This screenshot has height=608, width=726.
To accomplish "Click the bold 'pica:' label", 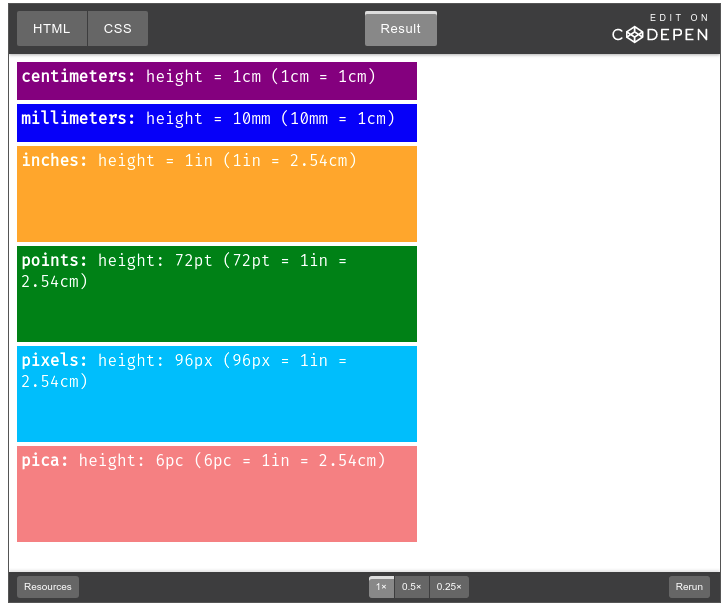I will pyautogui.click(x=44, y=460).
